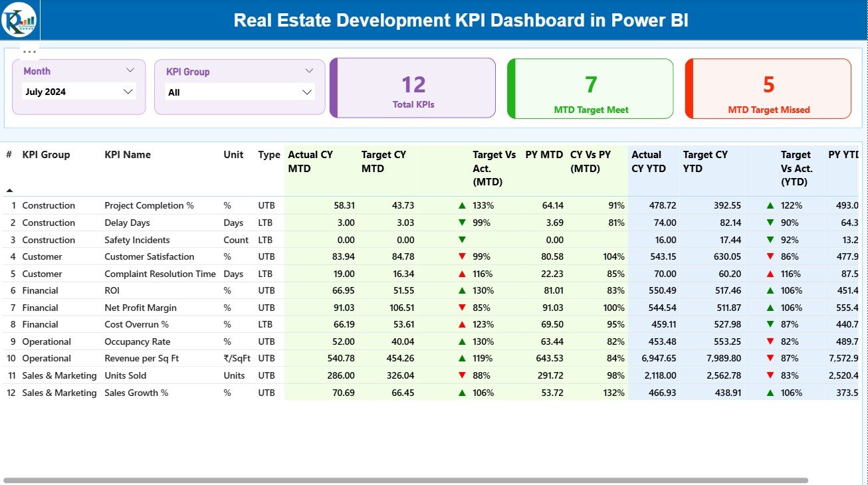Screen dimensions: 868x485
Task: Collapse the Month slicer header chevron
Action: (130, 70)
